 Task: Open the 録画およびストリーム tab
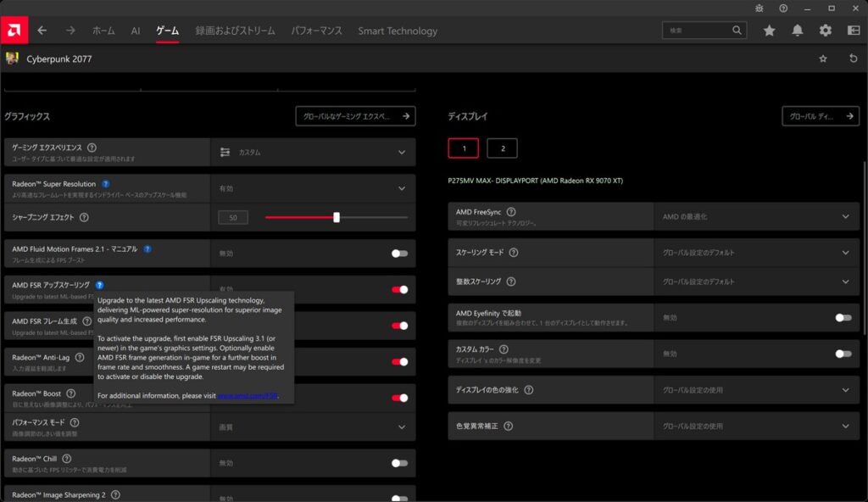point(235,31)
